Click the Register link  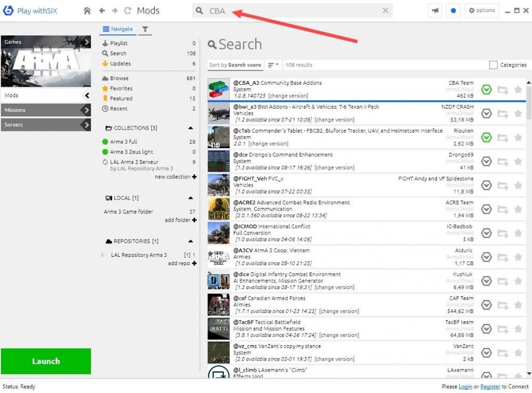[x=490, y=387]
